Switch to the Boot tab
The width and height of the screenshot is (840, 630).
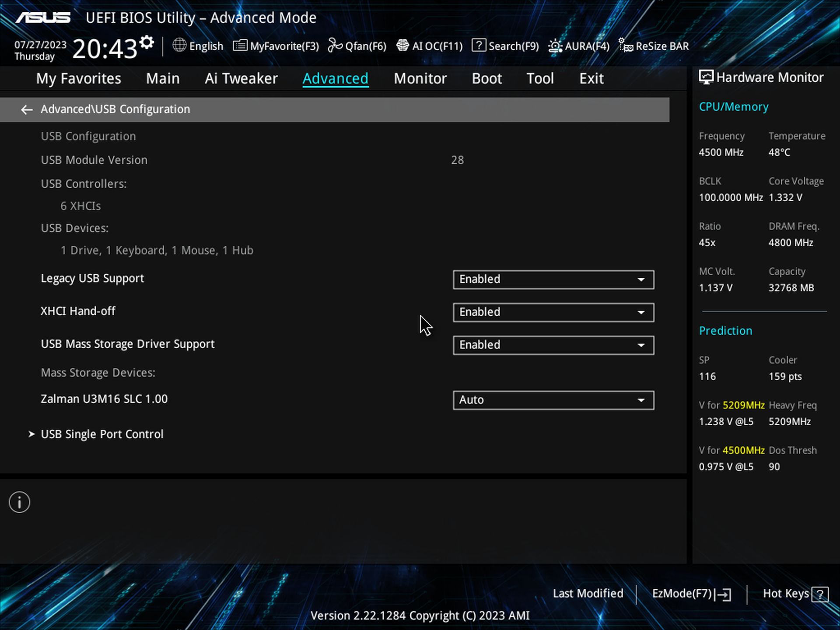tap(486, 79)
